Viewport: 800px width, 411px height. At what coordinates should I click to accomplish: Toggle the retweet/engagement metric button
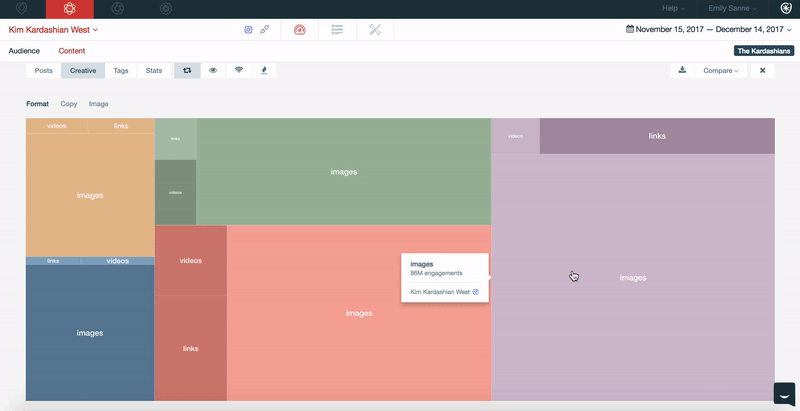tap(187, 71)
